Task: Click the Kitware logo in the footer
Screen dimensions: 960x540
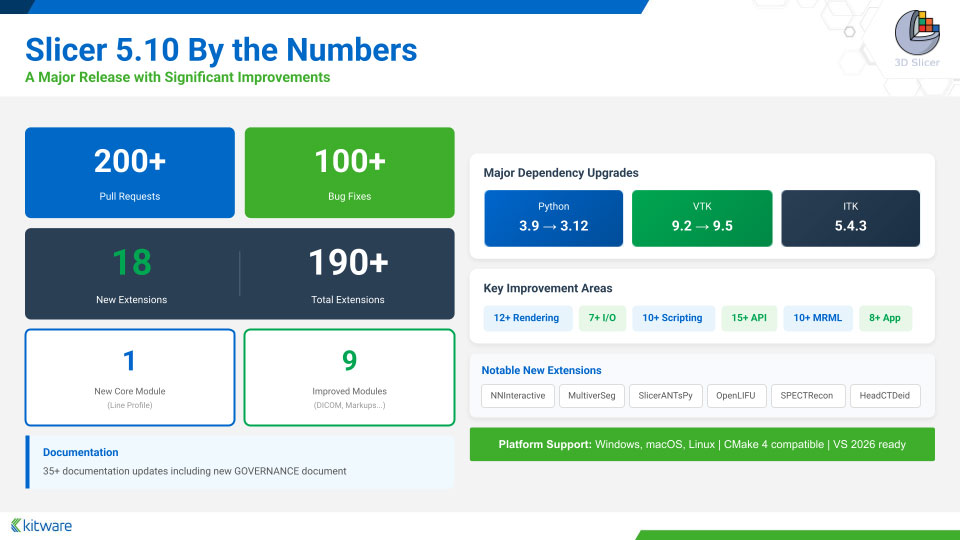Action: (42, 525)
